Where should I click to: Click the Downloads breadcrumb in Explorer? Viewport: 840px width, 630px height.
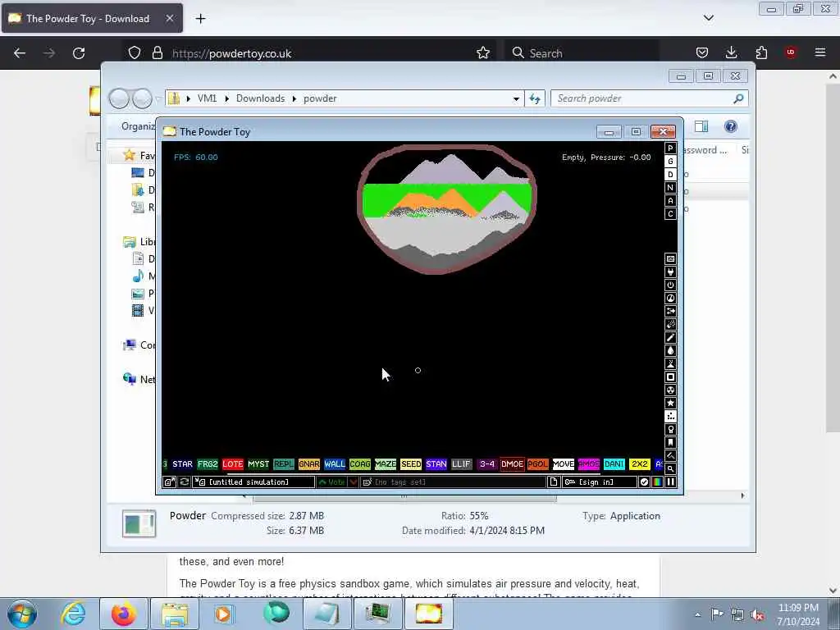pos(260,98)
